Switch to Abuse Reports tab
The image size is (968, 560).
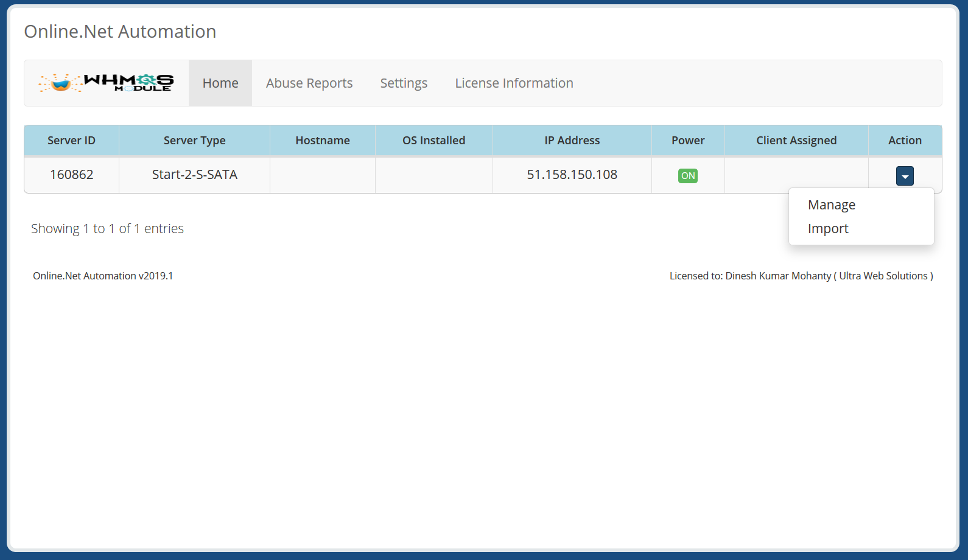[309, 83]
